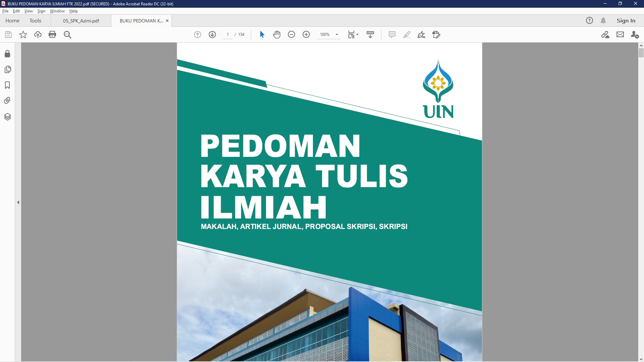Collapse the left navigation pane arrow
Screen dimensions: 644x362
[18, 202]
